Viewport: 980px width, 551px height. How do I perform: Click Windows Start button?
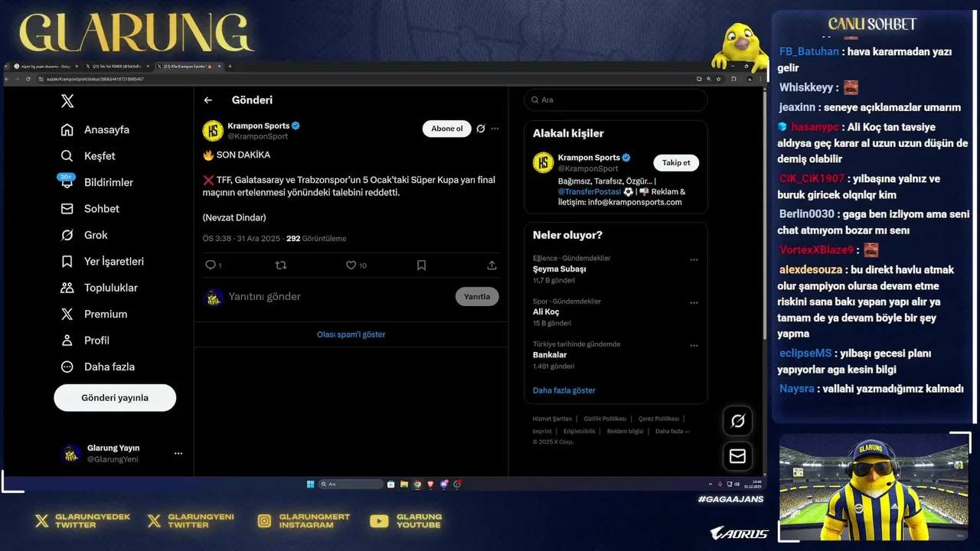310,484
